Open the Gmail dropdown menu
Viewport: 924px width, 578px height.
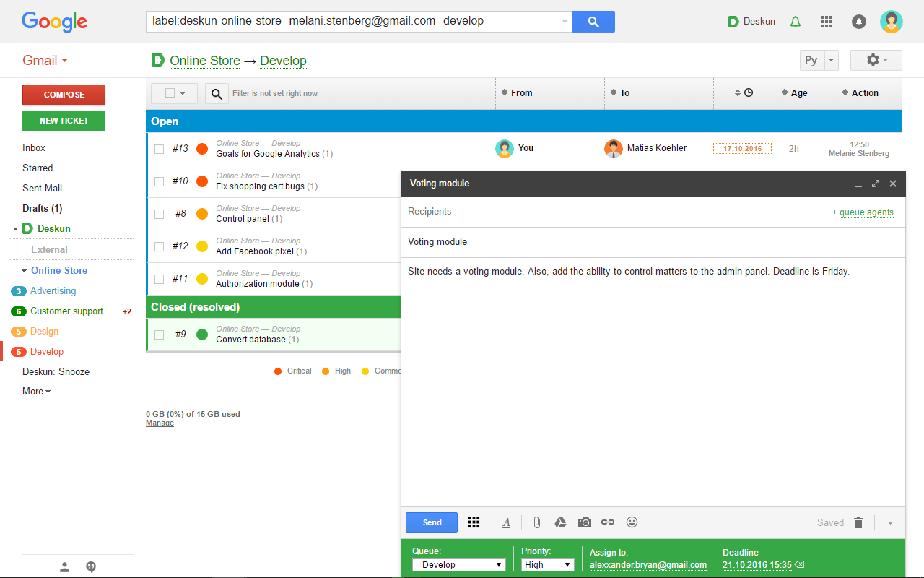click(45, 61)
